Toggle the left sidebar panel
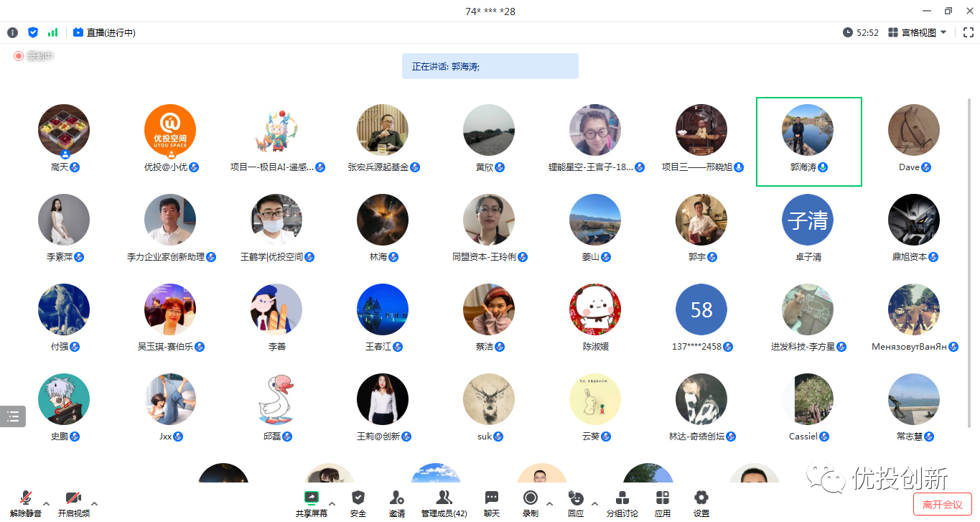The height and width of the screenshot is (522, 980). [x=12, y=416]
